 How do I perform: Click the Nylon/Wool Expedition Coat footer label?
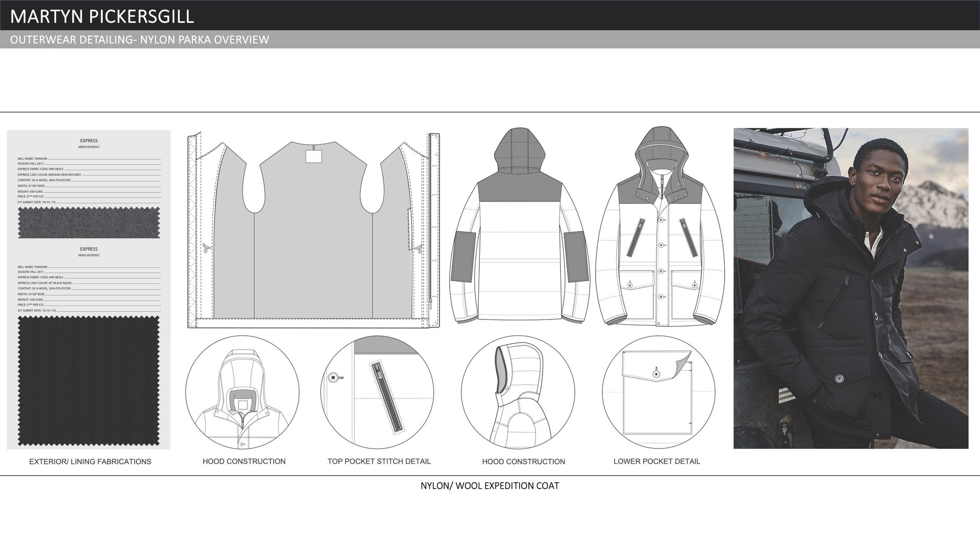[x=489, y=486]
